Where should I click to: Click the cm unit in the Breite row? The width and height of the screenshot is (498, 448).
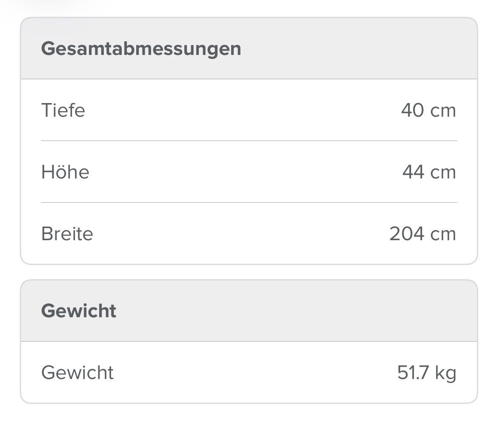(x=443, y=235)
